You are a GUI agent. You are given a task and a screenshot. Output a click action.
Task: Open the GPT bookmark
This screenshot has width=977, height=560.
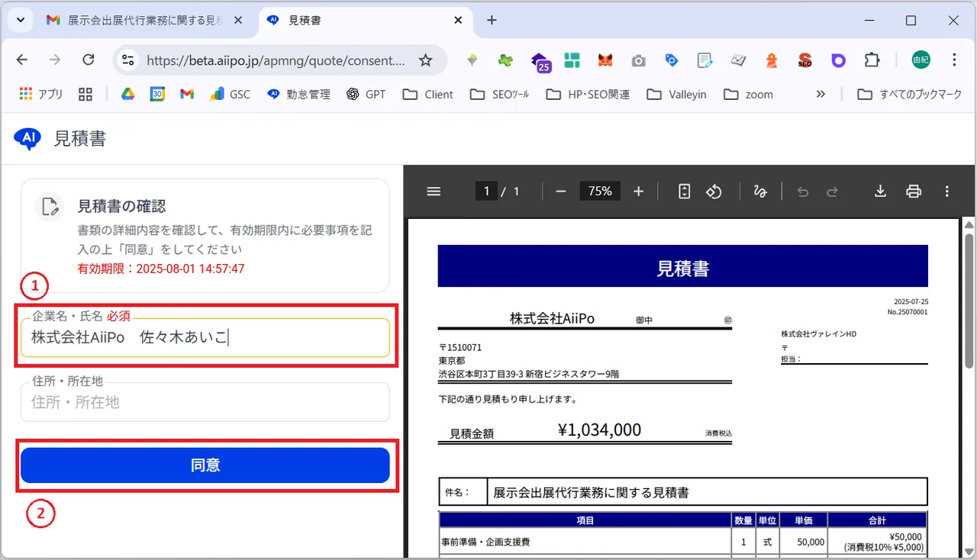(366, 94)
